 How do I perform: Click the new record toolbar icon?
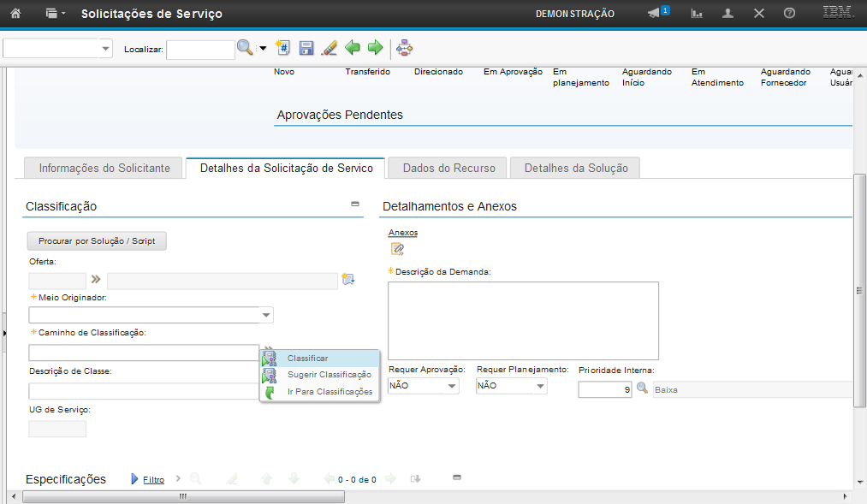pos(283,48)
